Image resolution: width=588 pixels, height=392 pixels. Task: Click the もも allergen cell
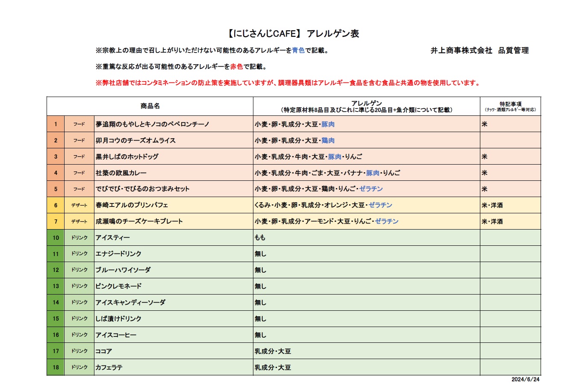(260, 238)
